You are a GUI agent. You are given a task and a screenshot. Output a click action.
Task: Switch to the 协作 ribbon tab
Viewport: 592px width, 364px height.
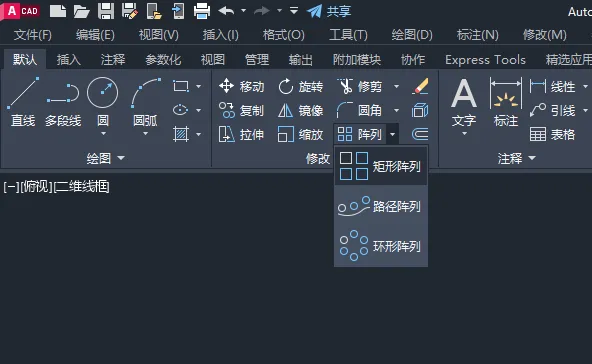click(x=413, y=60)
